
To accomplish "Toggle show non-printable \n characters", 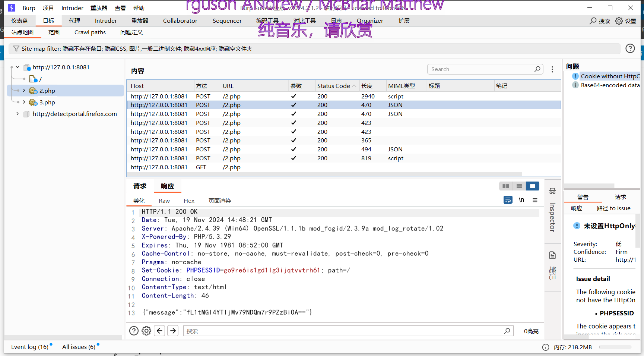I will click(x=521, y=200).
